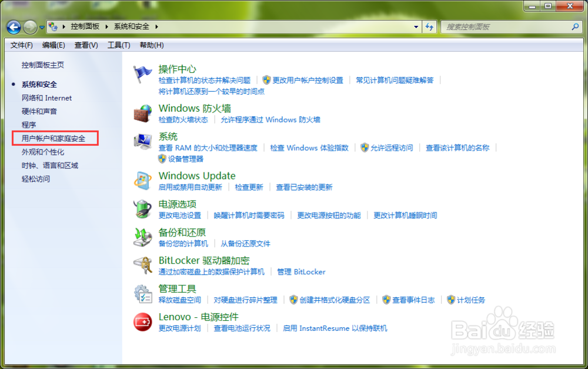
Task: Open the Windows 防火墙 heading link
Action: (195, 108)
